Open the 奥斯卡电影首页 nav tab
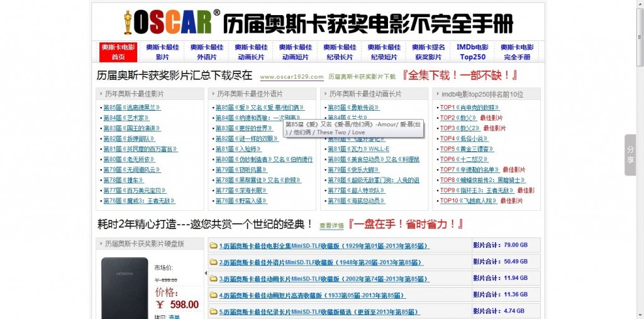 (118, 52)
